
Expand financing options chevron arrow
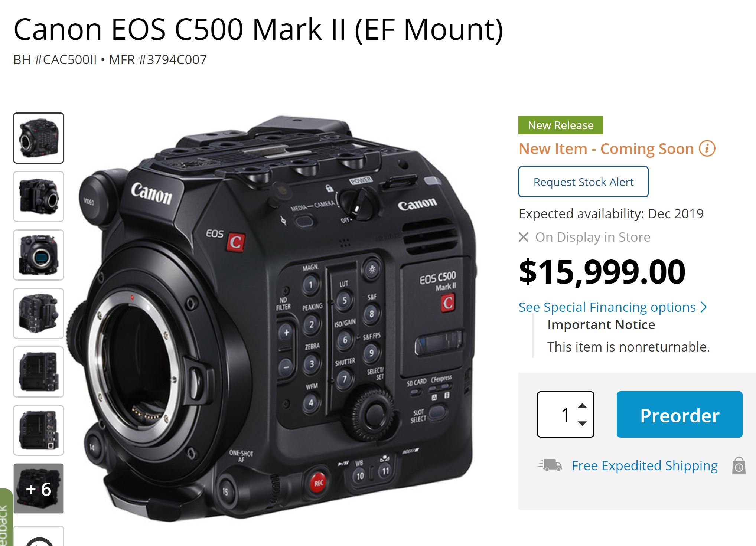click(x=703, y=307)
